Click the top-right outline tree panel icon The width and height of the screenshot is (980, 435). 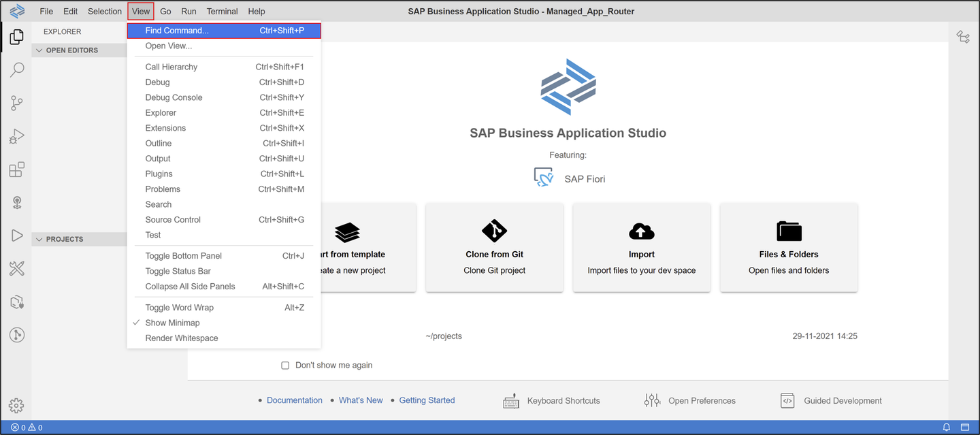click(963, 37)
